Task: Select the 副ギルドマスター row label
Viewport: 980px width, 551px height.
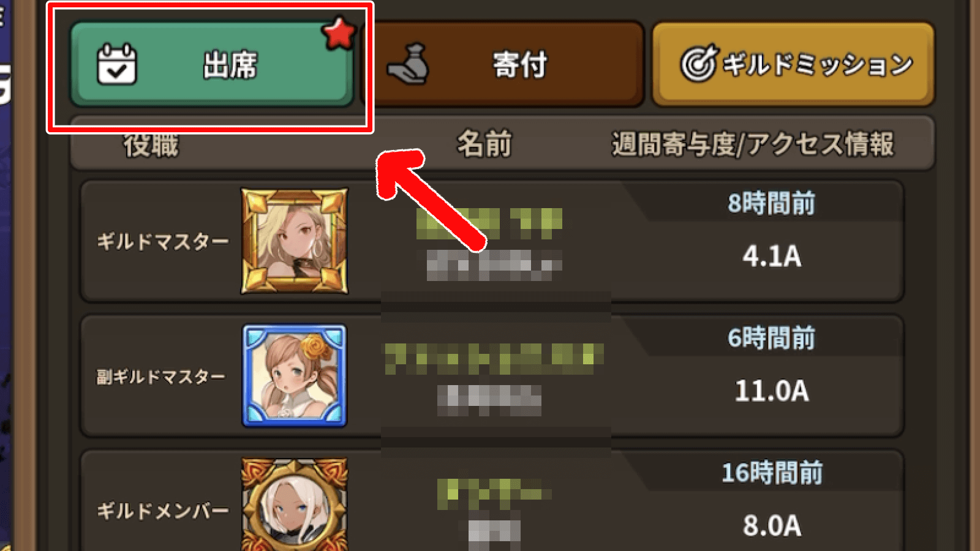Action: [x=161, y=377]
